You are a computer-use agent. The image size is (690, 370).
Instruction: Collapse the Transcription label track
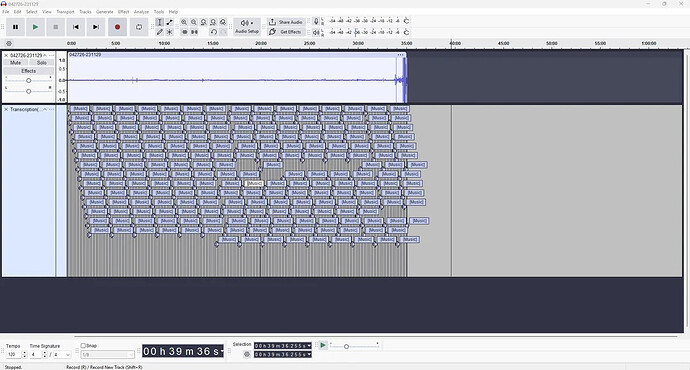45,109
